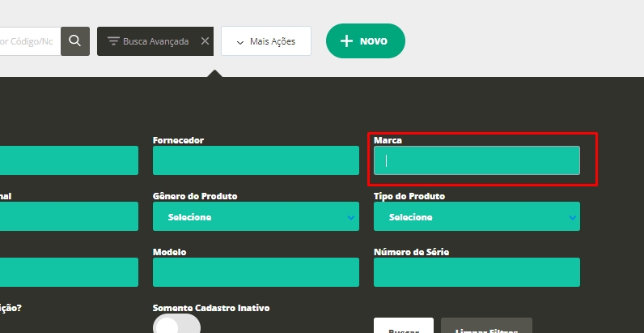Image resolution: width=644 pixels, height=333 pixels.
Task: Click the arrow in Tipo do Produto
Action: click(x=572, y=217)
